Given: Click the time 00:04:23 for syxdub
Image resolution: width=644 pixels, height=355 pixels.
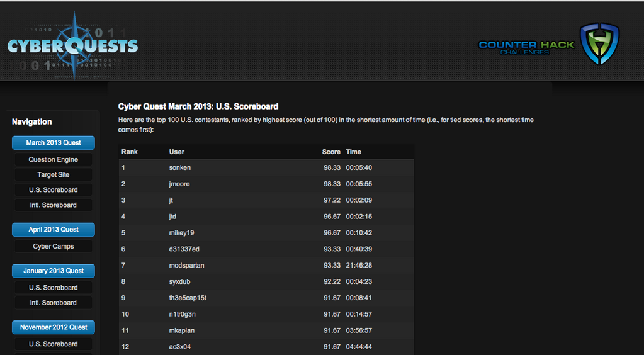Looking at the screenshot, I should [359, 282].
